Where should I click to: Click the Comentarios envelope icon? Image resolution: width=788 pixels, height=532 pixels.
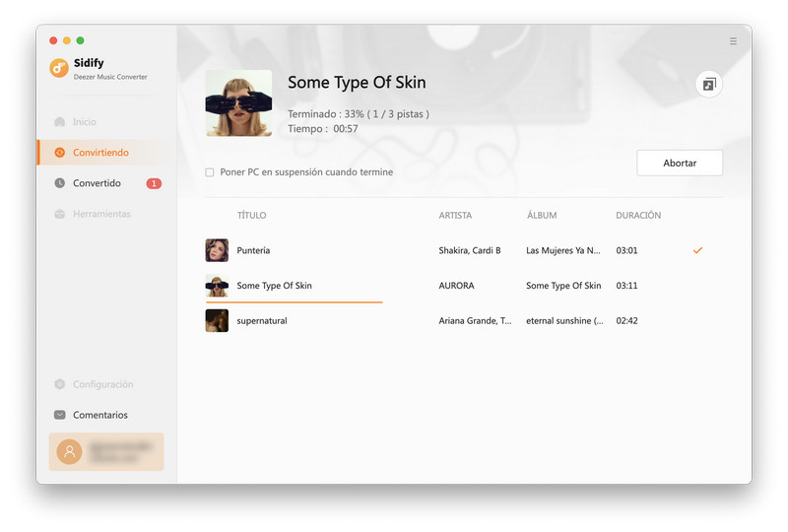coord(59,415)
